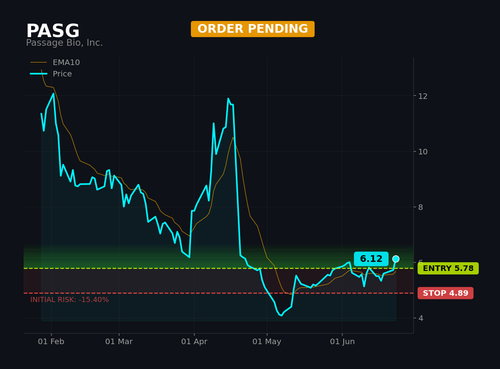The width and height of the screenshot is (500, 369).
Task: Click the ENTRY 5.78 label
Action: [x=448, y=268]
